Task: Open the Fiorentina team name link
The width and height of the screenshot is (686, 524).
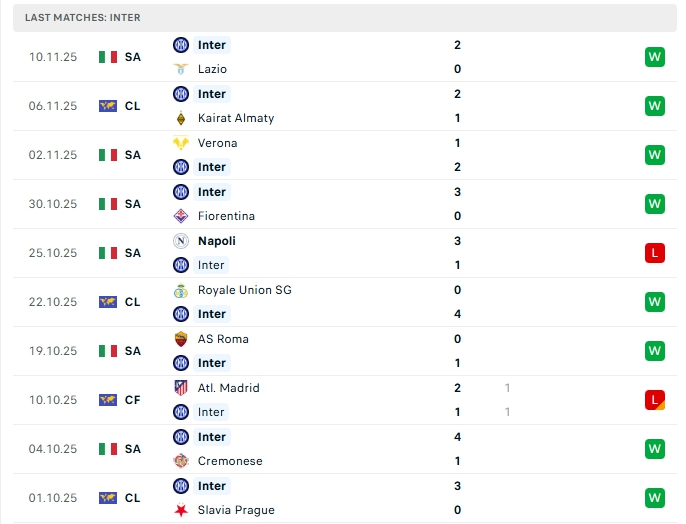Action: 226,216
